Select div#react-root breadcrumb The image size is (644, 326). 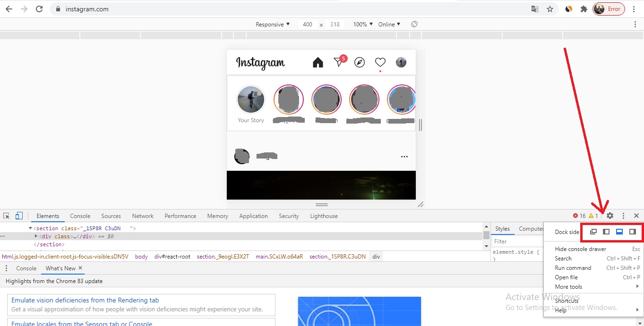[x=172, y=257]
